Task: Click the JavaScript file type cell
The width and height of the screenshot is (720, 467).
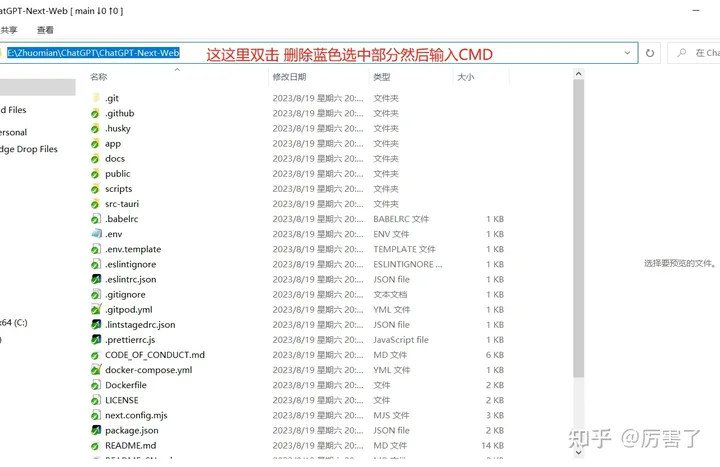Action: click(x=401, y=340)
